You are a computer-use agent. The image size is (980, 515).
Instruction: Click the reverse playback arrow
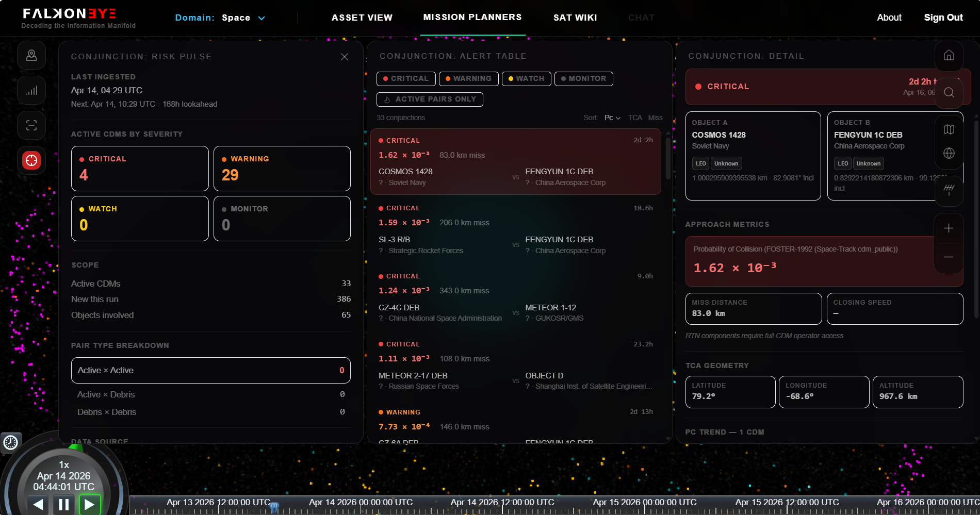[38, 504]
